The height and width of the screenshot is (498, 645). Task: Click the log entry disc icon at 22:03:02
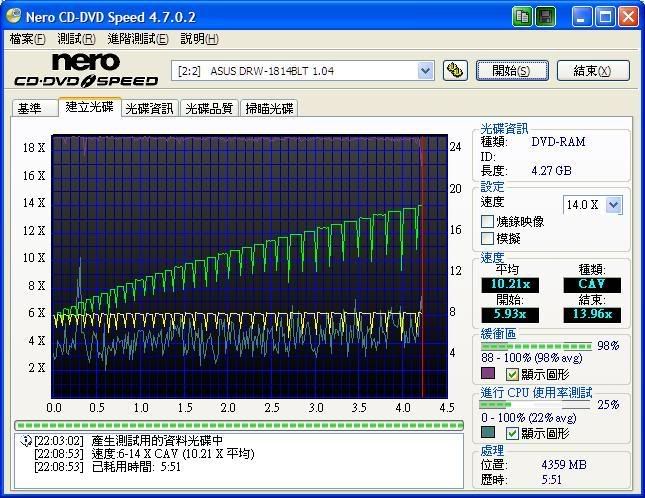(26, 441)
